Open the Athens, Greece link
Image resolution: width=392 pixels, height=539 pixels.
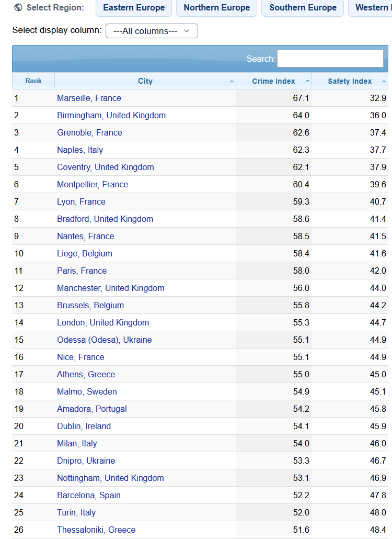point(86,374)
